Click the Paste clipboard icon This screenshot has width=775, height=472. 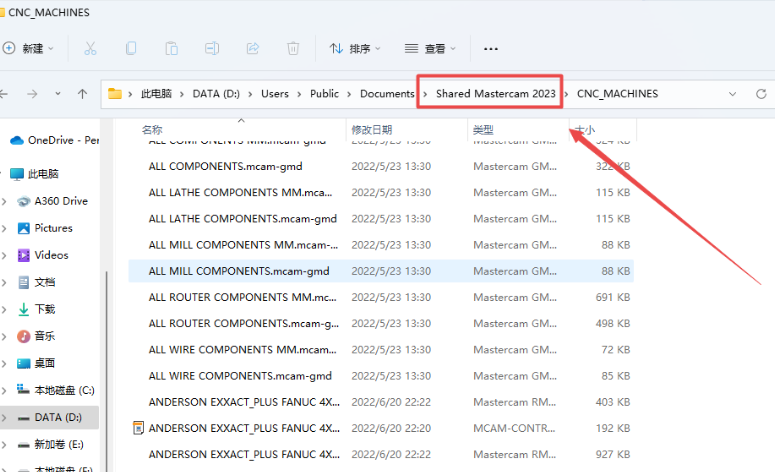click(x=171, y=48)
